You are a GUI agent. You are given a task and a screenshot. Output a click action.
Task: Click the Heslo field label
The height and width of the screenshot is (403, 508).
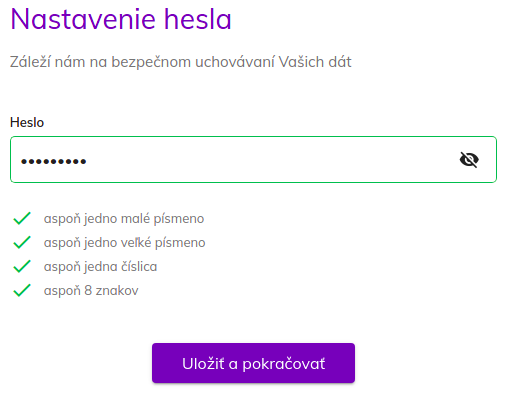point(27,122)
